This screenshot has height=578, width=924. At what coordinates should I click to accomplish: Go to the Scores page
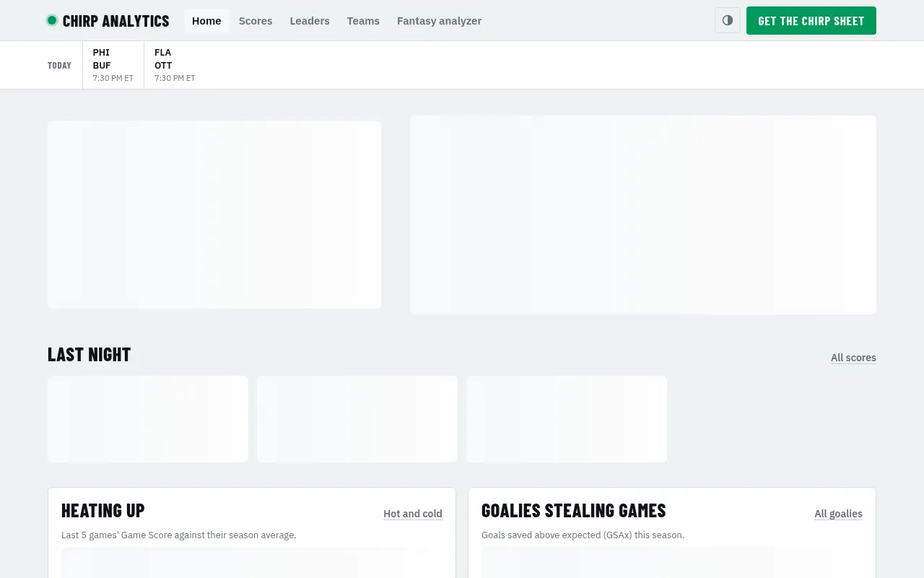point(256,21)
